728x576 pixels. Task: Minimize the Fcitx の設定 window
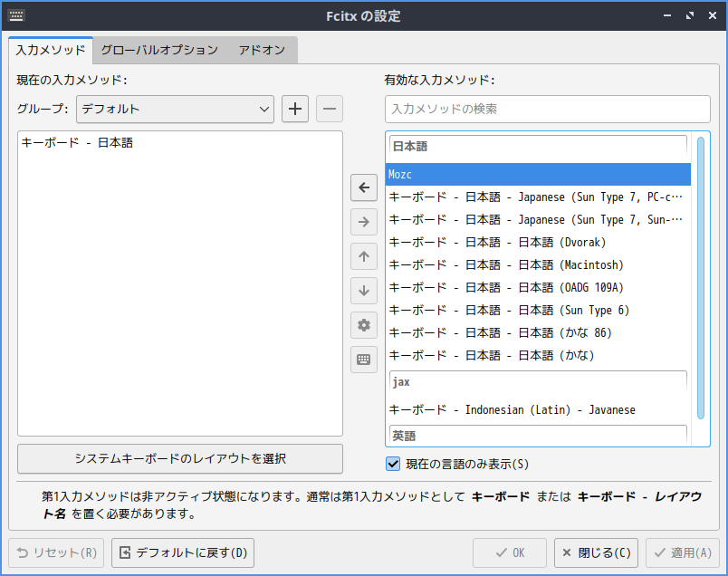[667, 15]
